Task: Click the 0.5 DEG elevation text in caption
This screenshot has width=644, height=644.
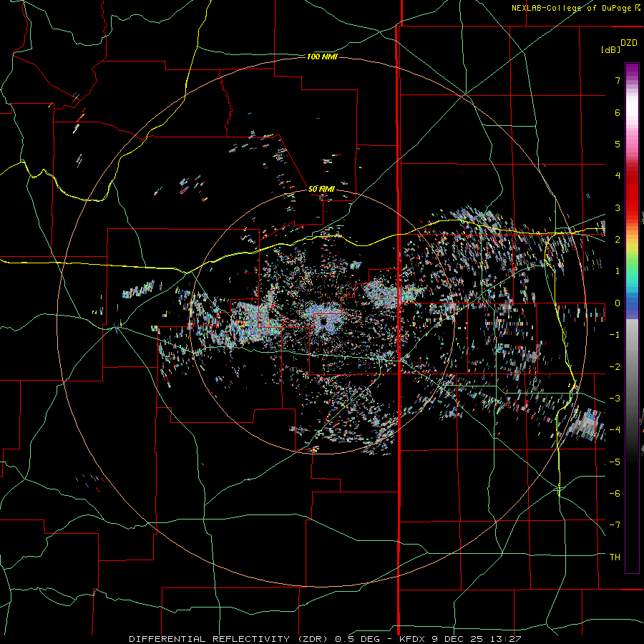Action: click(357, 639)
